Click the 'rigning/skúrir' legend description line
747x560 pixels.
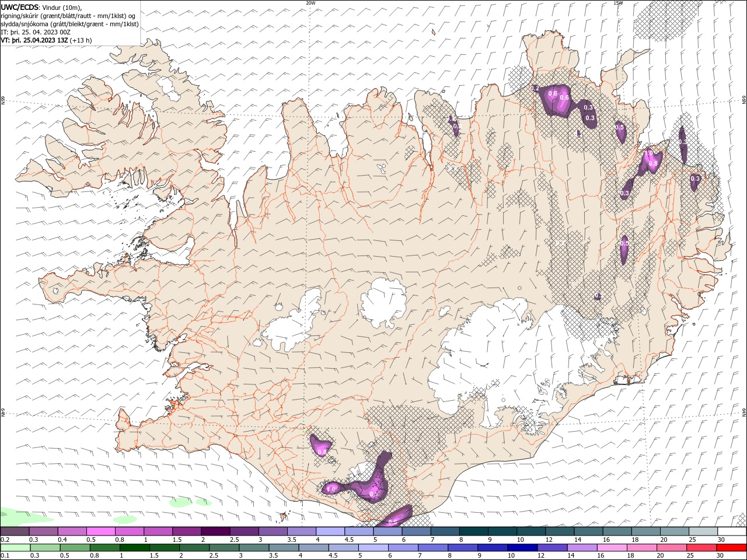[x=68, y=16]
